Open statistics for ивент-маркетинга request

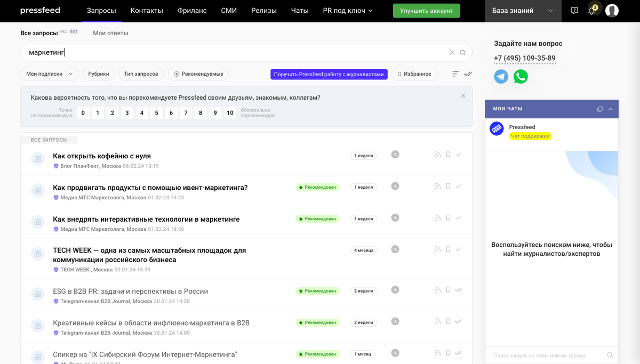(x=395, y=186)
